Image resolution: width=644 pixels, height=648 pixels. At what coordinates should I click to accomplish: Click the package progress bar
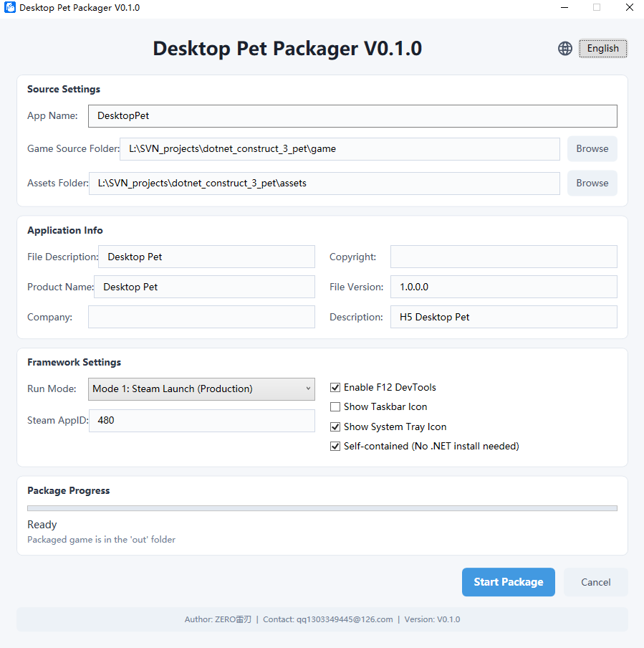click(x=322, y=508)
